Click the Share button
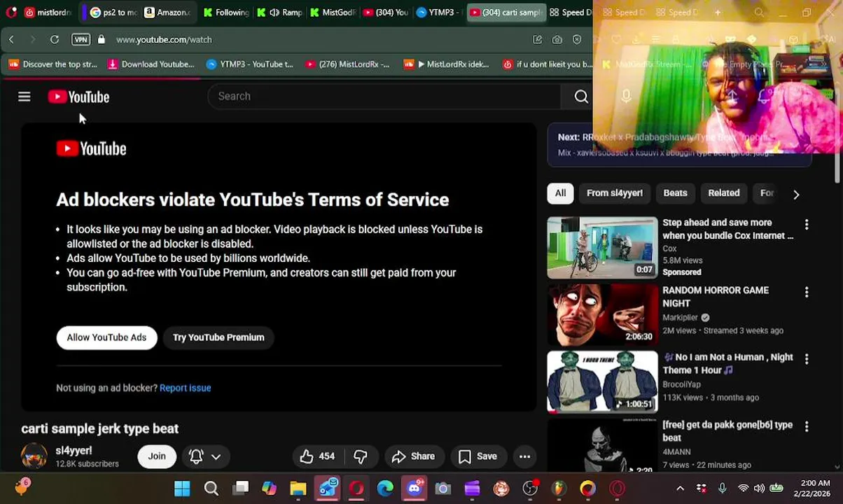Image resolution: width=843 pixels, height=504 pixels. (414, 456)
